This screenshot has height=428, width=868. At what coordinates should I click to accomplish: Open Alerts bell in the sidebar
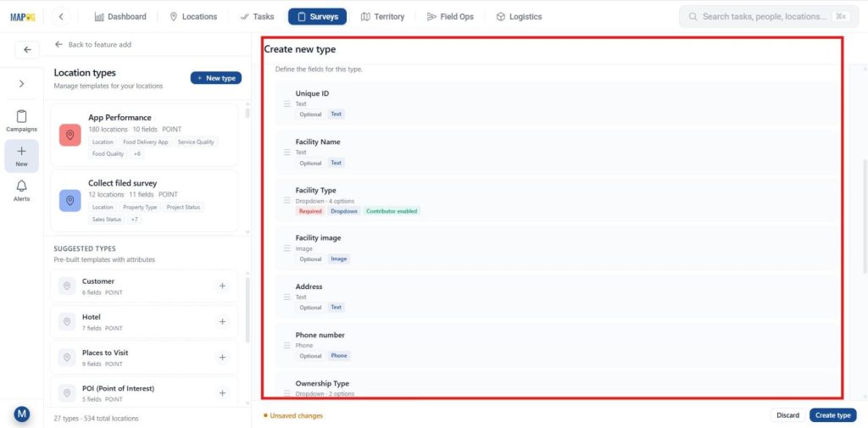coord(21,191)
